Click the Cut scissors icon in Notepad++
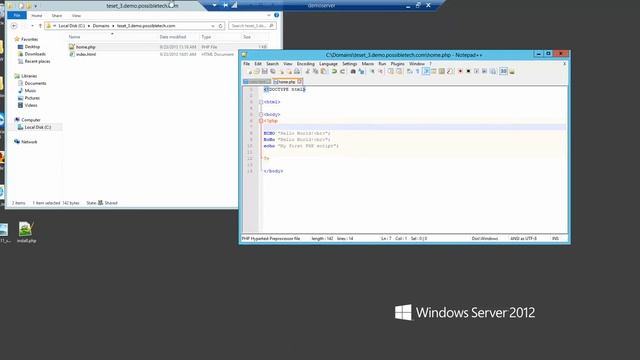Screen dimensions: 640x360 click(307, 71)
